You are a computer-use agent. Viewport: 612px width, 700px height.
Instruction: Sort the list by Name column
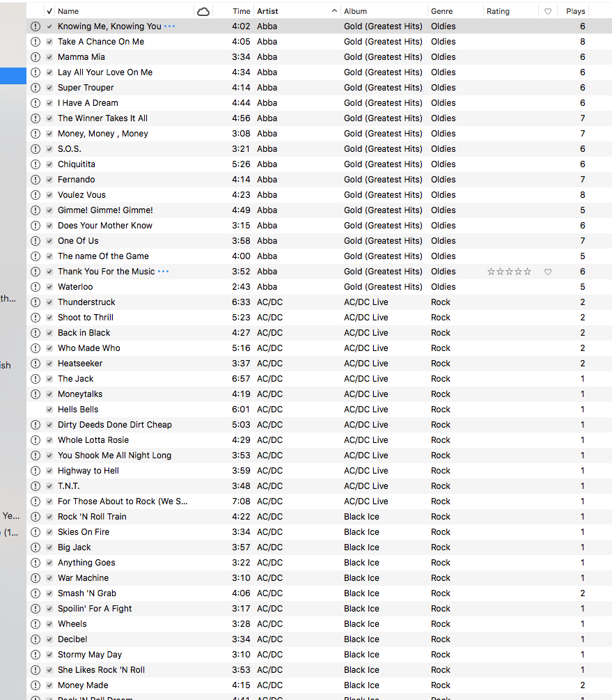[x=68, y=11]
